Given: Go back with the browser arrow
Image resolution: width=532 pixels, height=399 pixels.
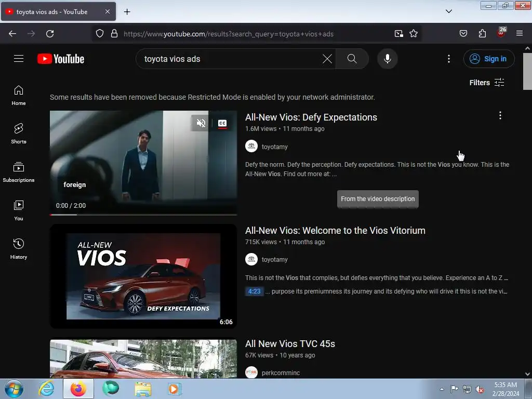Looking at the screenshot, I should click(x=12, y=34).
